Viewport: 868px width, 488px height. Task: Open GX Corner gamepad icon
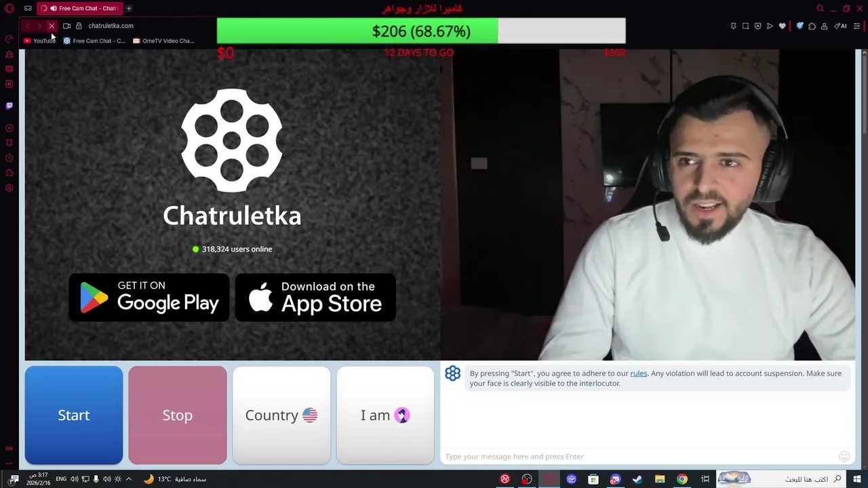click(28, 8)
